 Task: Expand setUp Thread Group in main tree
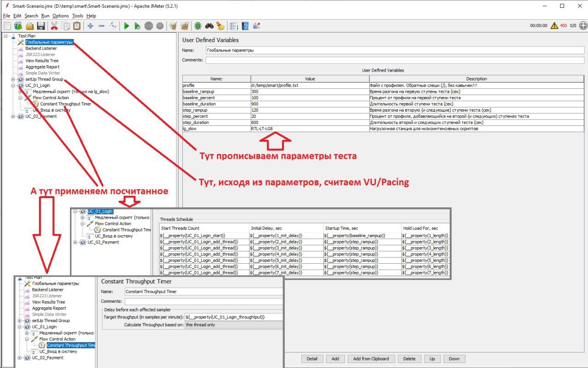13,79
